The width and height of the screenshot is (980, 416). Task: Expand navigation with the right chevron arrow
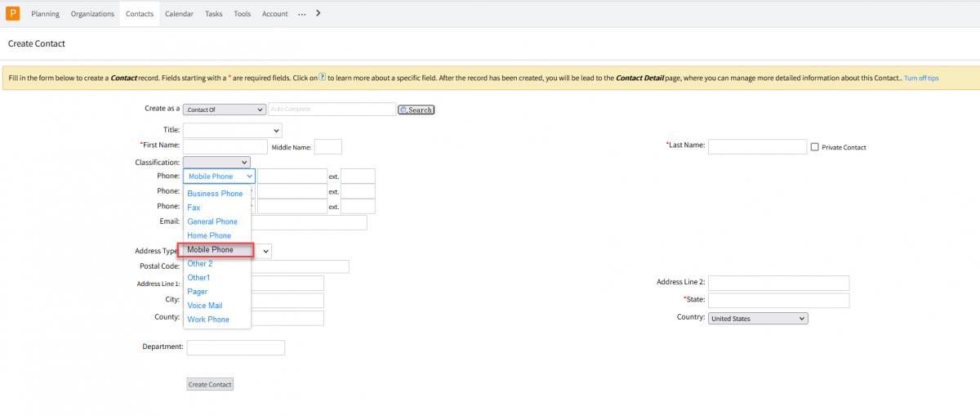point(318,13)
